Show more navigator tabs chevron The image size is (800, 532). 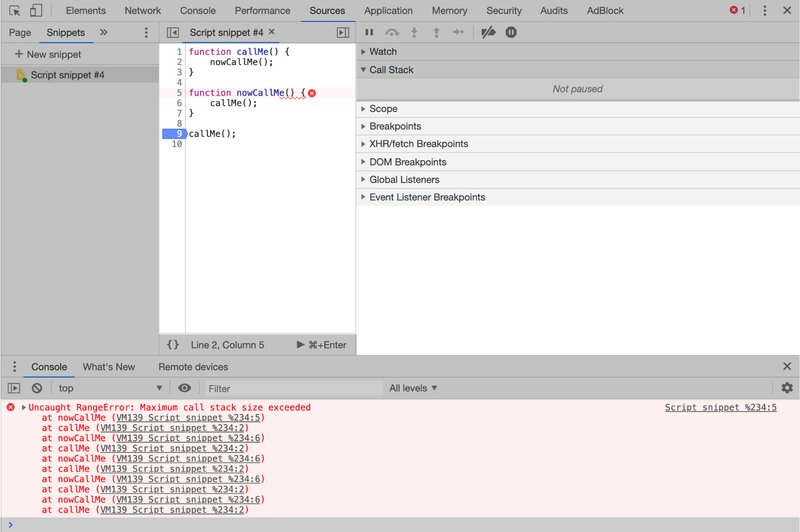(104, 32)
